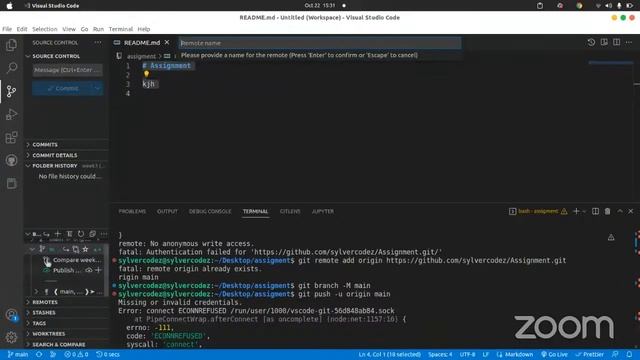Image resolution: width=640 pixels, height=360 pixels.
Task: Open the Run and Debug view
Action: [11, 114]
